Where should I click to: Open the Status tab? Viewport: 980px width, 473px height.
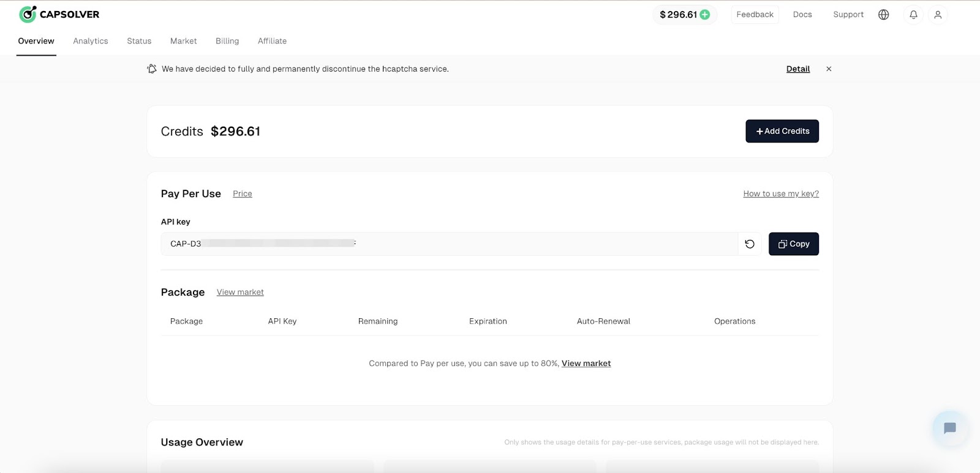tap(139, 41)
